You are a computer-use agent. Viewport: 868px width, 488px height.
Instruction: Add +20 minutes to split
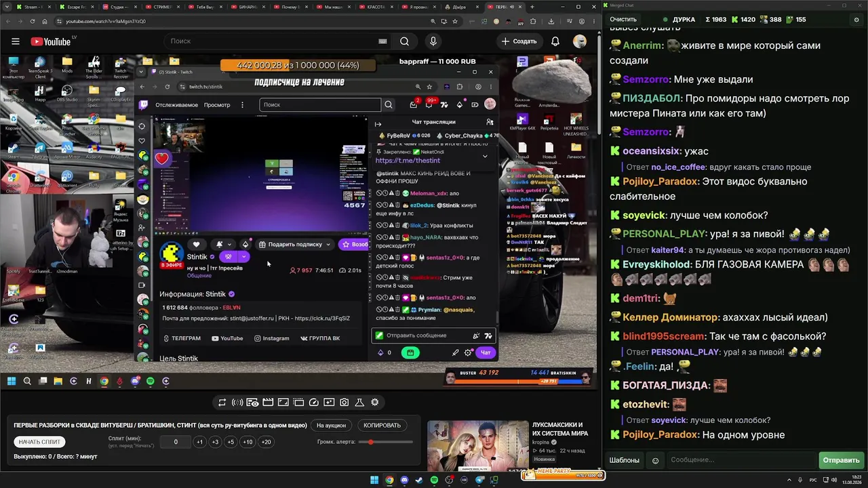pos(266,442)
